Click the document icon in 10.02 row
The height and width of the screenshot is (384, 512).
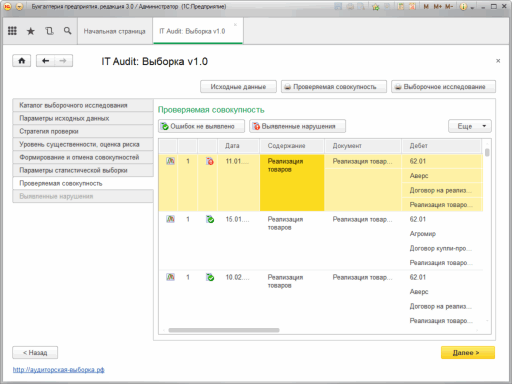pyautogui.click(x=170, y=277)
